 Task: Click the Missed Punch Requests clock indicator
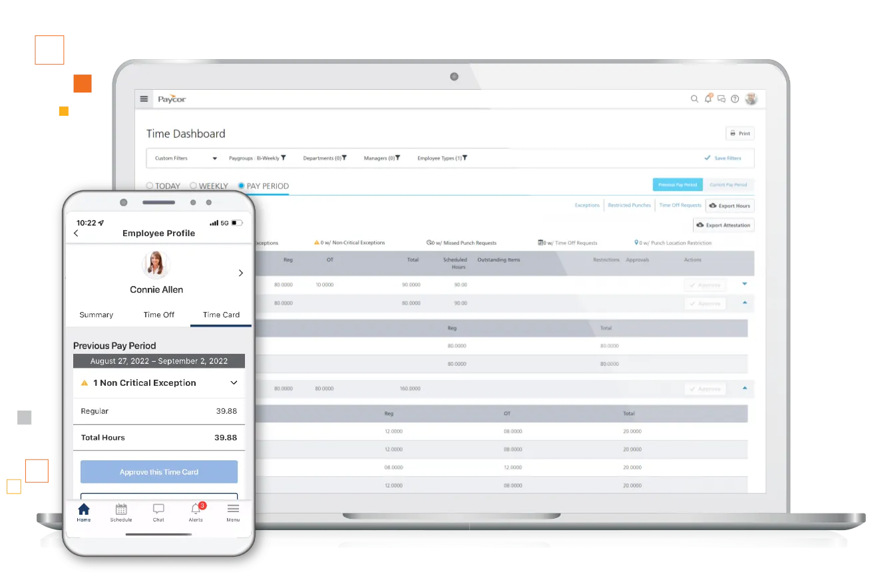(x=461, y=243)
